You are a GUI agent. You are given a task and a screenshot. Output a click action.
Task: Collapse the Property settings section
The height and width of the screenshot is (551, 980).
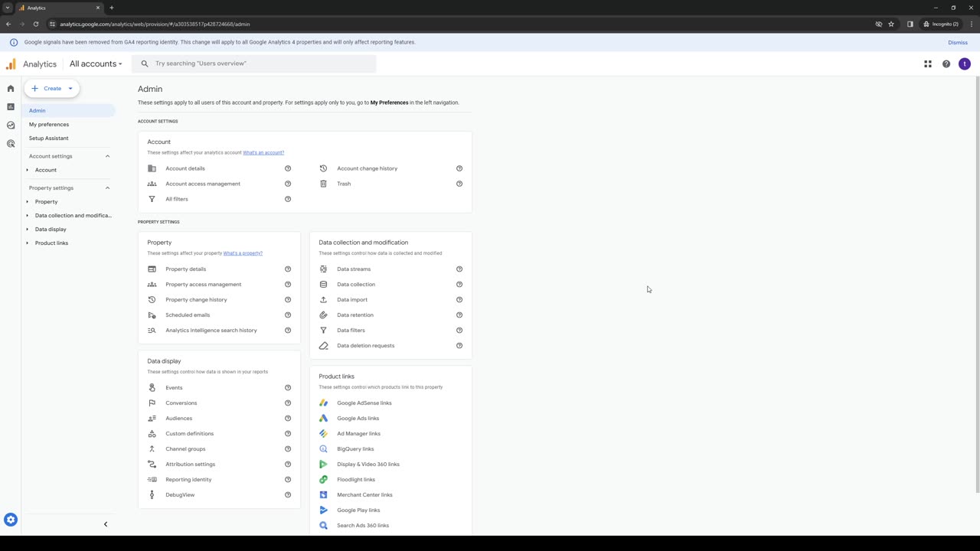click(x=107, y=188)
